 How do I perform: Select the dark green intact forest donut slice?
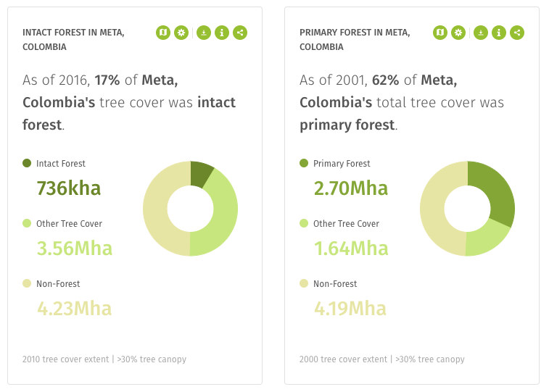click(x=200, y=174)
